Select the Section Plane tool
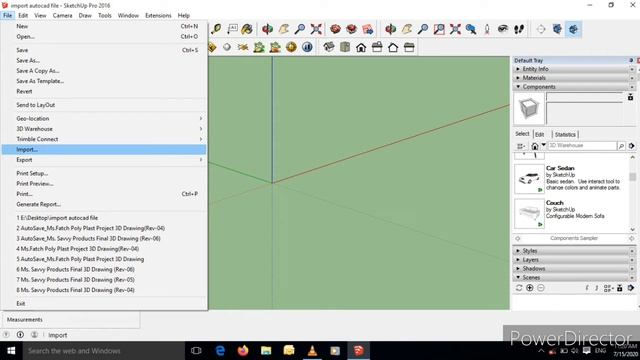 (541, 29)
